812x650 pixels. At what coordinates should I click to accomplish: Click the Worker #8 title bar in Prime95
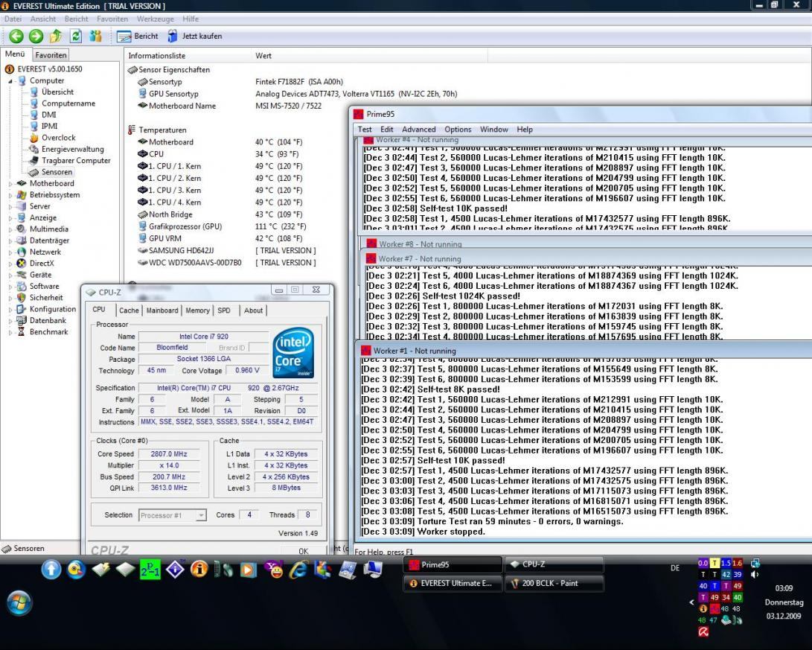[x=585, y=243]
